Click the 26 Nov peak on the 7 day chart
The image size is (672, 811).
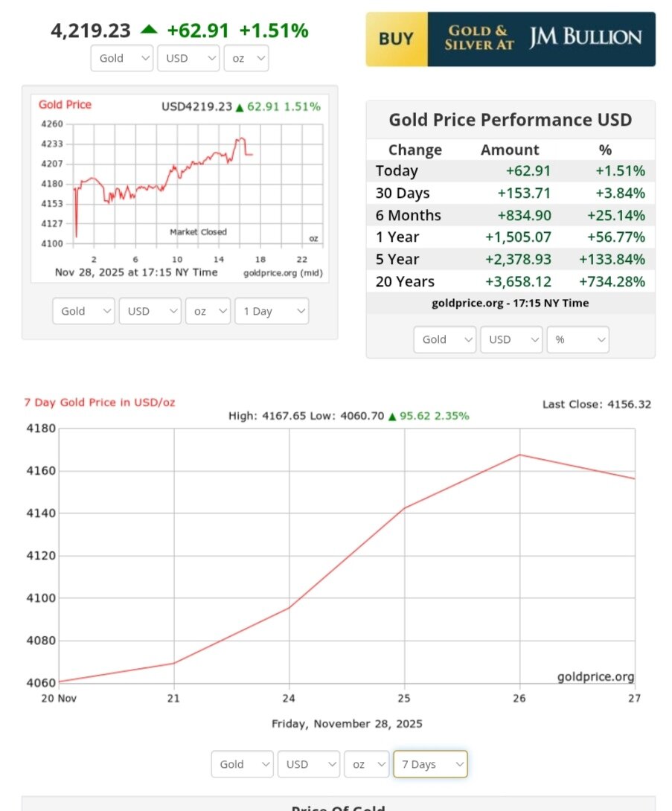(x=519, y=455)
